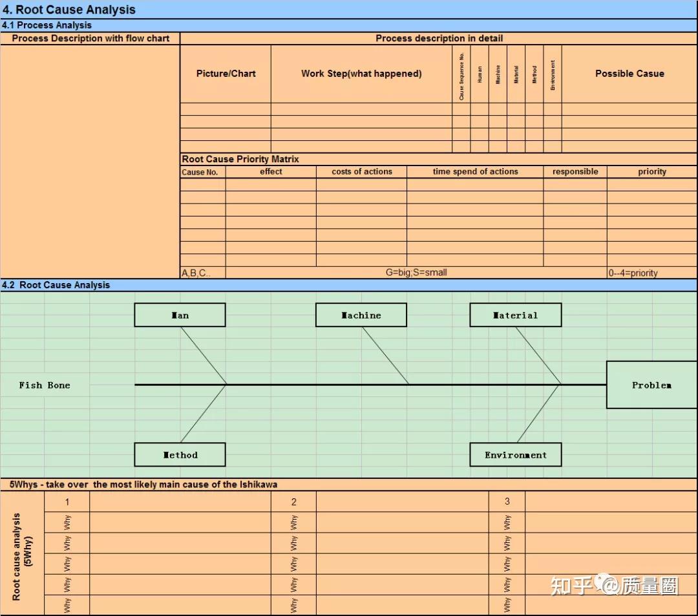Click the Fish Bone label cell

point(45,385)
